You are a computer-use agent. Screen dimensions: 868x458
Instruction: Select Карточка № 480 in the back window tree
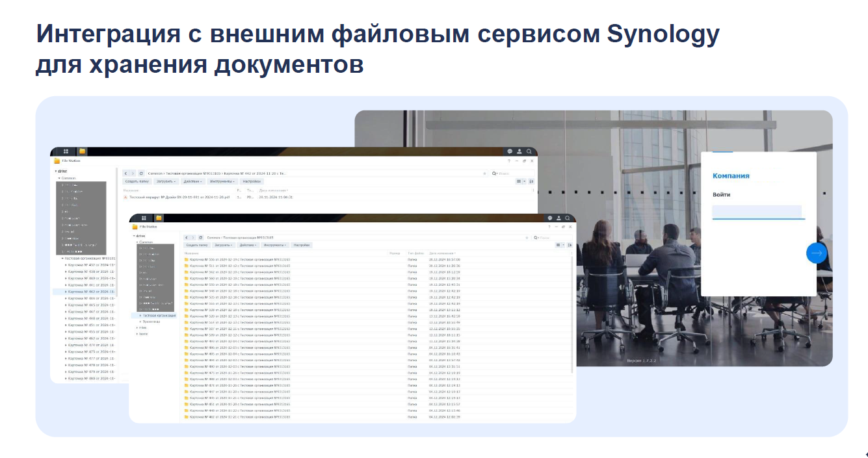tap(92, 378)
